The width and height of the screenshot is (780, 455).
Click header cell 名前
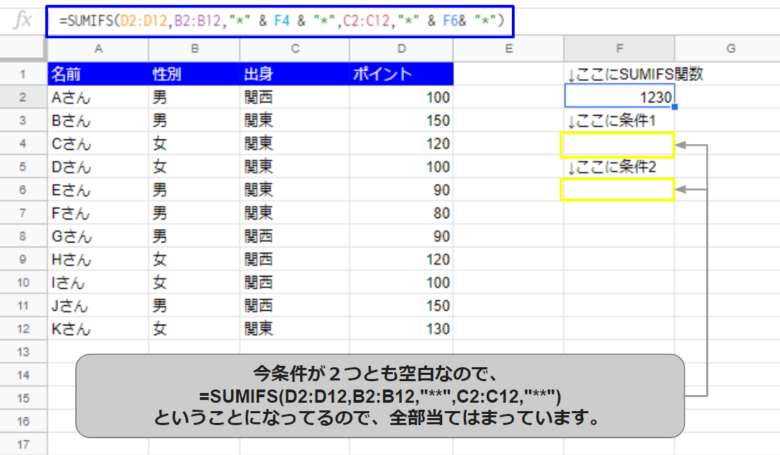(x=98, y=74)
